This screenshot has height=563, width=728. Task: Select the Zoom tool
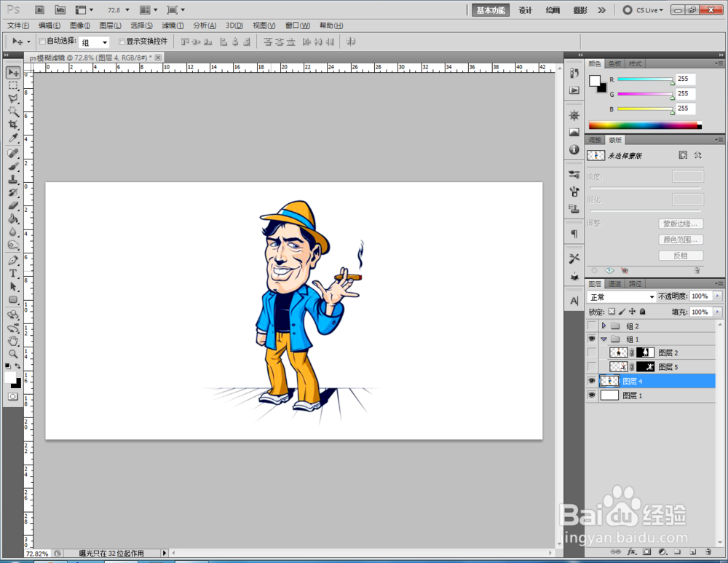(x=13, y=354)
